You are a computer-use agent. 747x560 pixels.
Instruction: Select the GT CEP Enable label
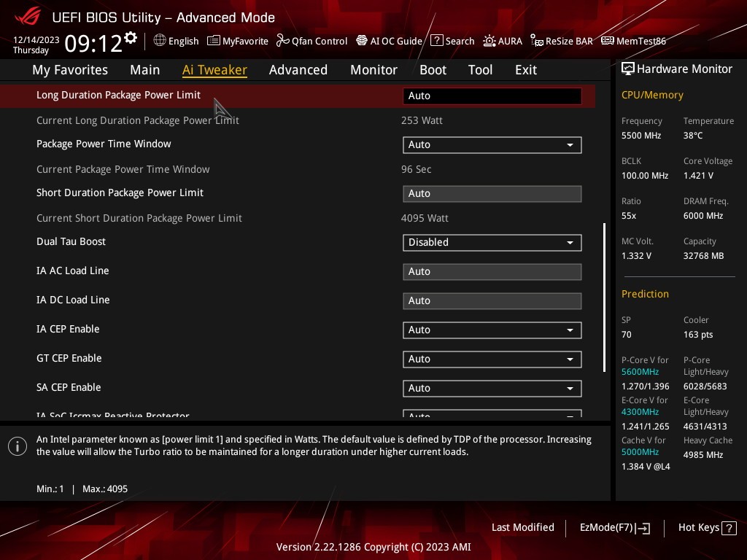coord(69,358)
